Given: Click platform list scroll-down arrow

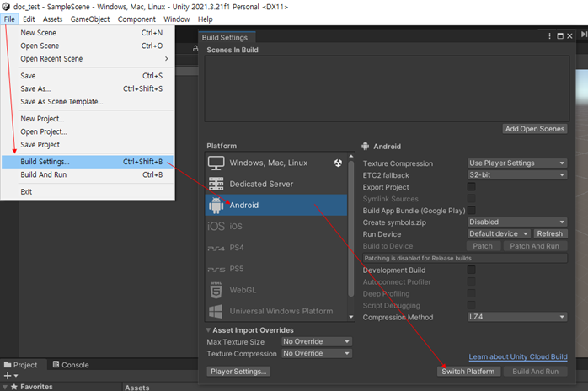Looking at the screenshot, I should click(x=351, y=317).
